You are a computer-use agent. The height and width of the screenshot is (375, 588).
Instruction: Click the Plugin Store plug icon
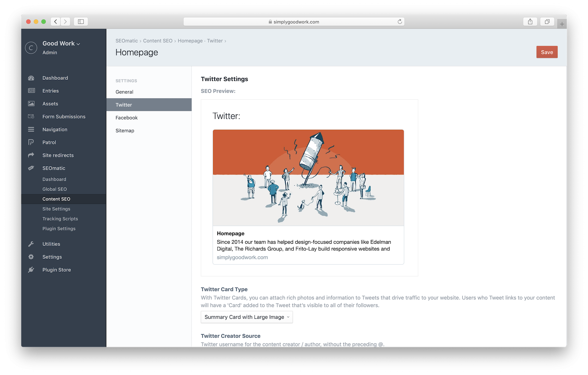point(31,270)
